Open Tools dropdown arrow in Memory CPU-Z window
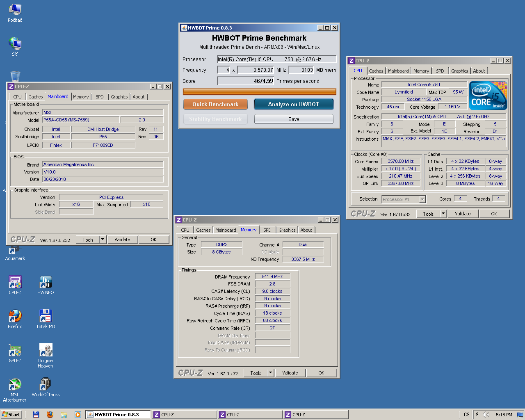Viewport: 525px width, 420px height. pos(270,373)
